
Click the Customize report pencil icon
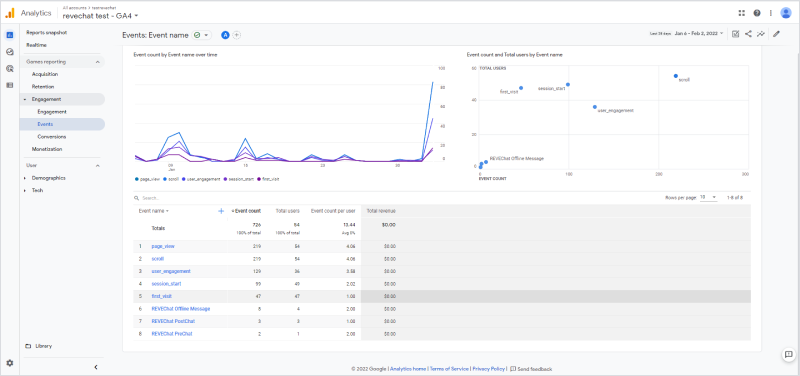776,34
